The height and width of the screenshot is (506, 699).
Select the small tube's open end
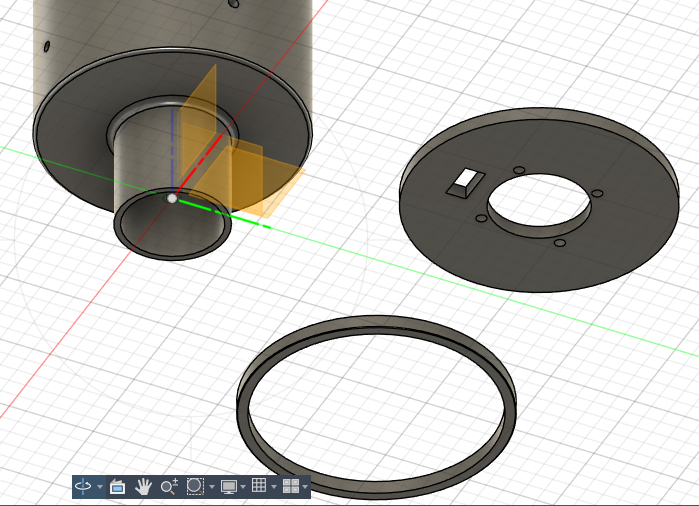(x=172, y=227)
